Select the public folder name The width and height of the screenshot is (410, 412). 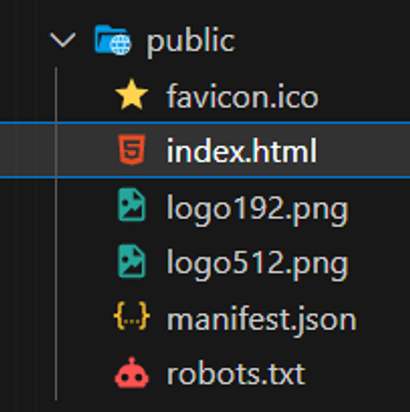[191, 42]
